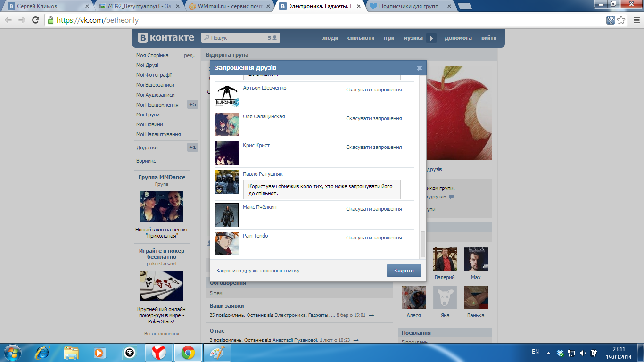Click the +5 messages counter badge
The width and height of the screenshot is (644, 362).
192,105
